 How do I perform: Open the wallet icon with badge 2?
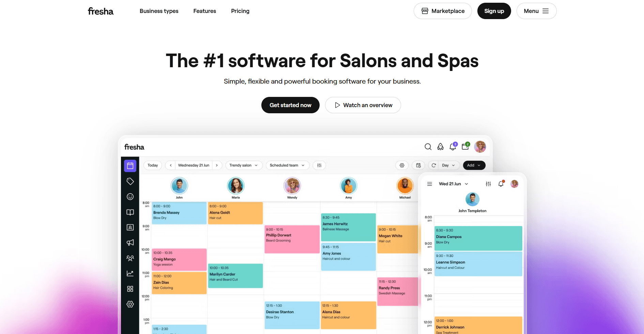pos(466,146)
